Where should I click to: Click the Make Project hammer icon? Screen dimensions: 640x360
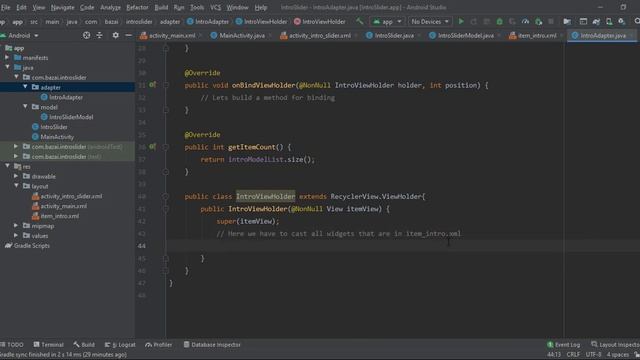(359, 21)
